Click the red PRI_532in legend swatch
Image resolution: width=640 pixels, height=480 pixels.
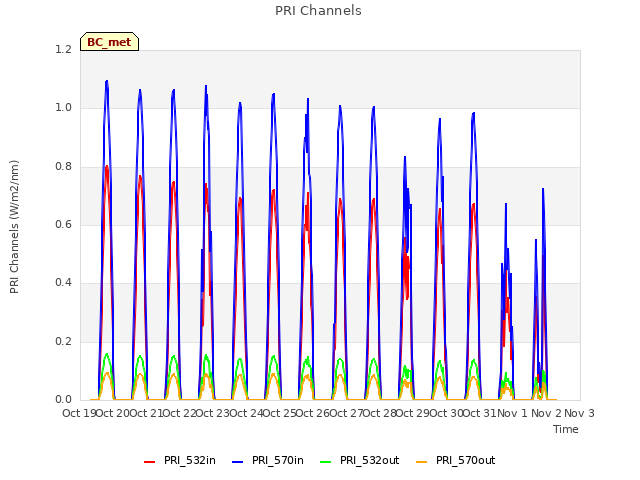[150, 462]
